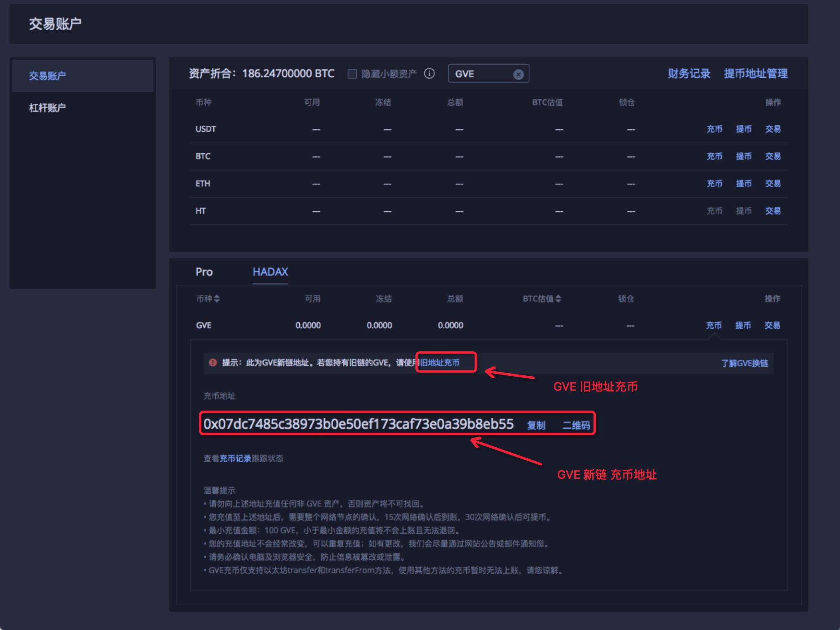Toggle the 隐藏小额资产 checkbox
Screen dimensions: 840x630
[352, 74]
